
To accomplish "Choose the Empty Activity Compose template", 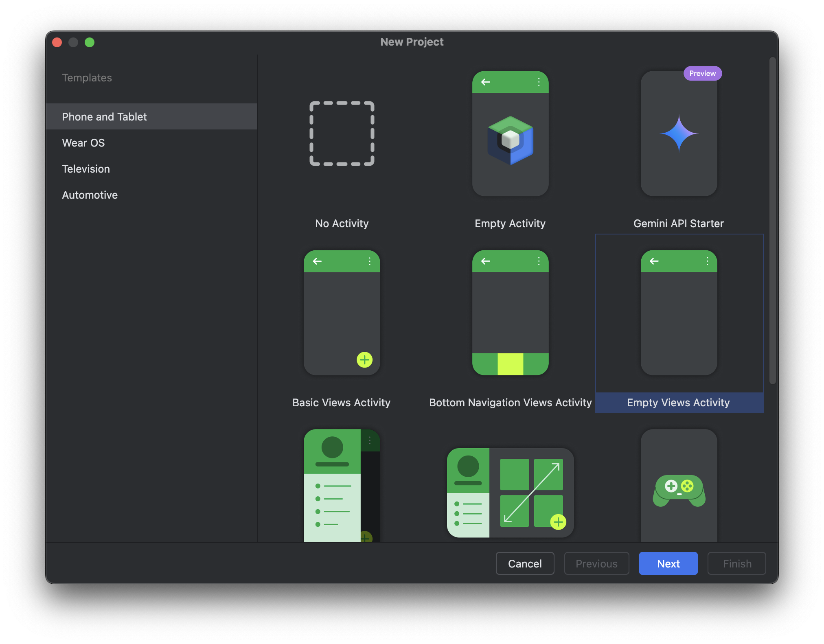I will tap(510, 134).
